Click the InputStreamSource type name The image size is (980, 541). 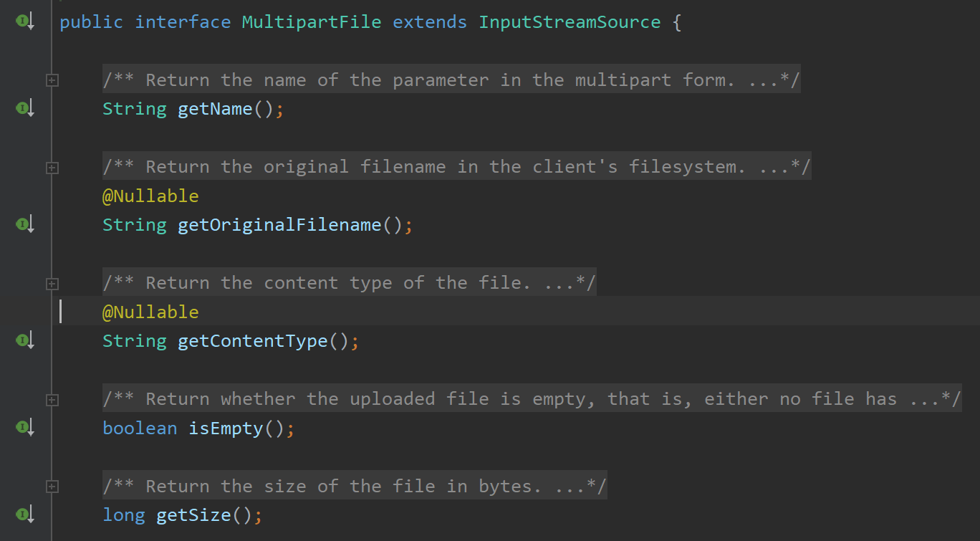click(x=570, y=22)
